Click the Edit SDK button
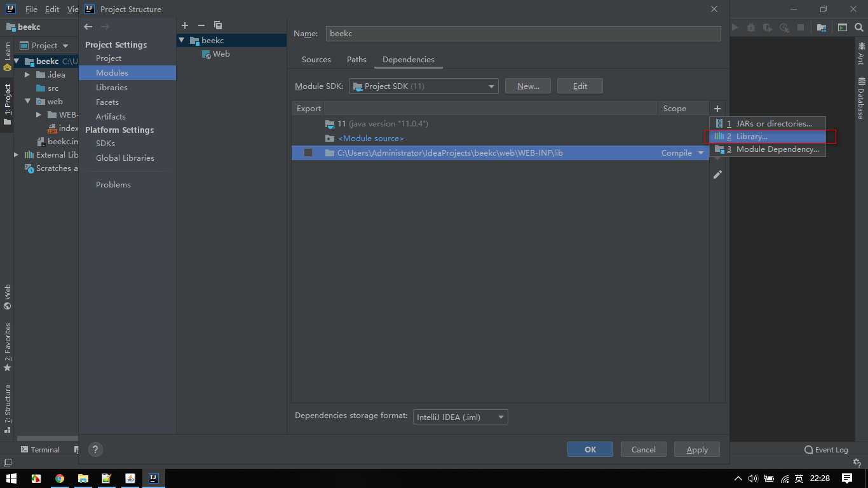Screen dimensions: 868x488 point(580,86)
